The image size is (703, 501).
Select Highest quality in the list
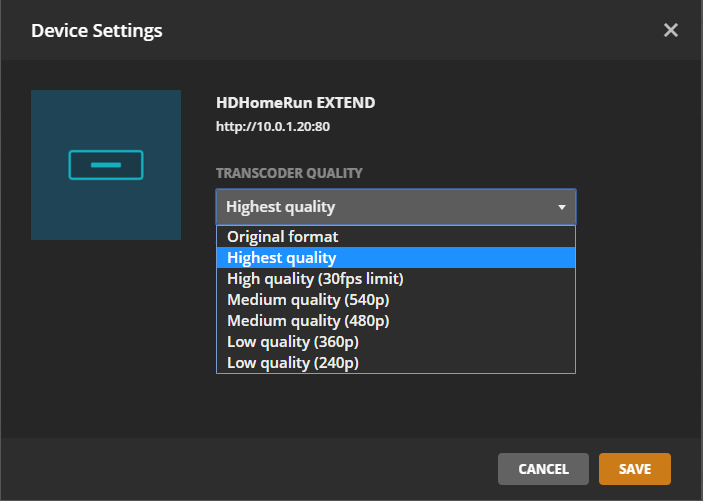click(396, 257)
